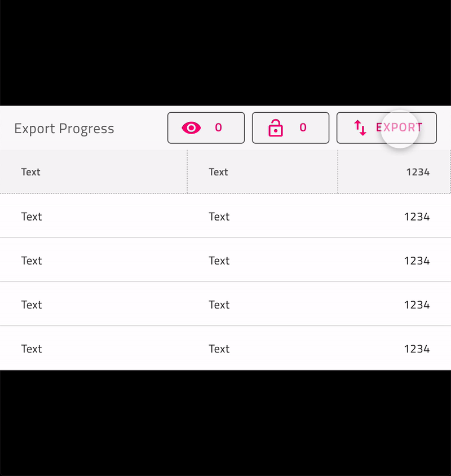Click the 1234 column header
Viewport: 451px width, 476px height.
(x=418, y=172)
